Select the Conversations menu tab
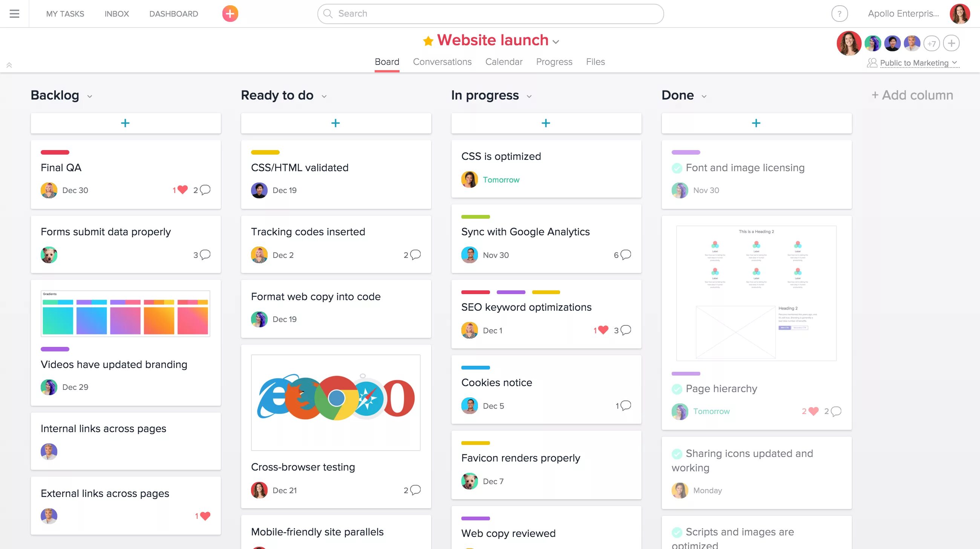Image resolution: width=980 pixels, height=549 pixels. point(442,61)
